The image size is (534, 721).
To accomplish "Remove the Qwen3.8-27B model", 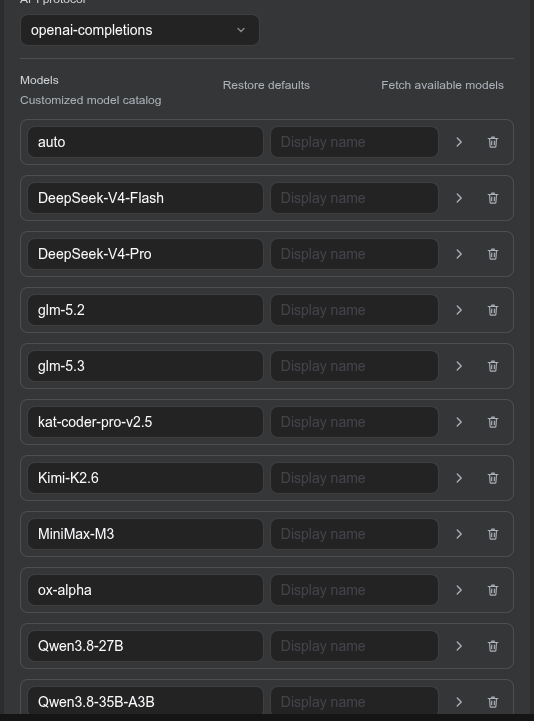I will (493, 646).
